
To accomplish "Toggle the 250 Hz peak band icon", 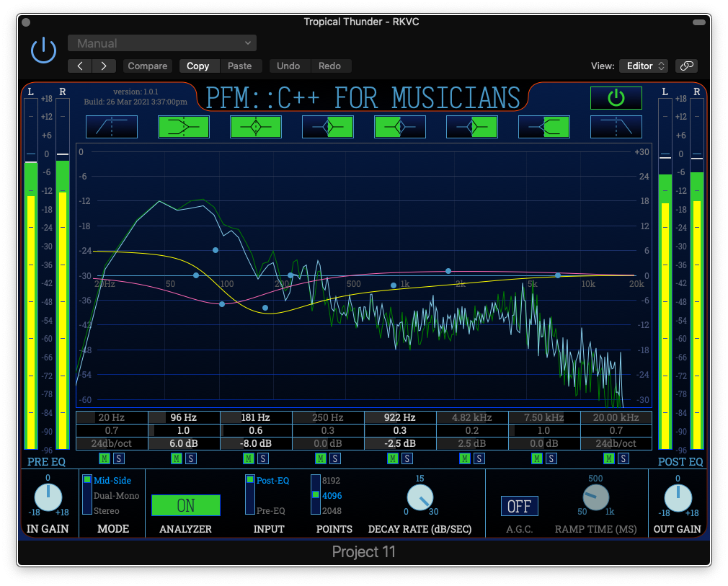I will click(x=328, y=127).
